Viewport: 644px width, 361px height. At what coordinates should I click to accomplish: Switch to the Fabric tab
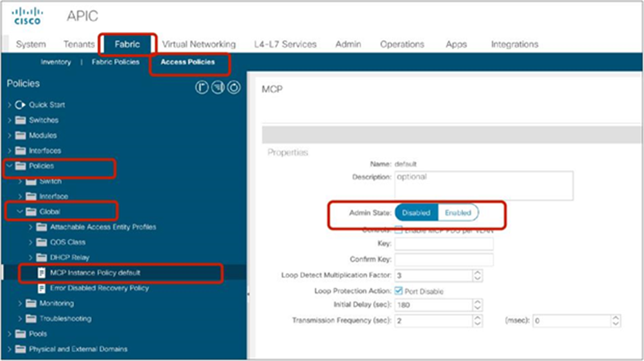[x=128, y=44]
